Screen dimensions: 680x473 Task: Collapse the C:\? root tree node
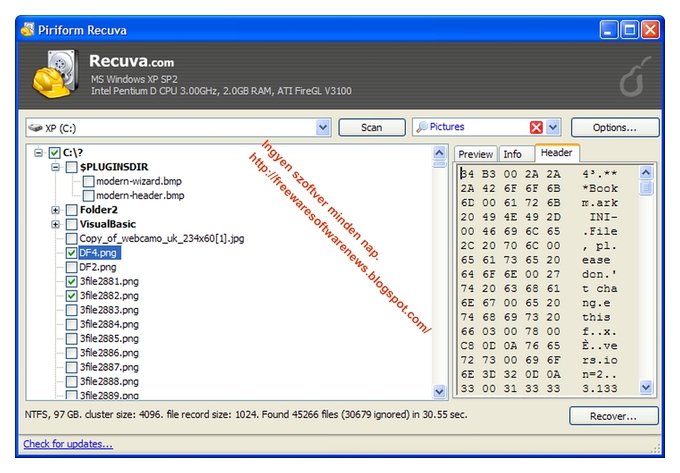[39, 153]
